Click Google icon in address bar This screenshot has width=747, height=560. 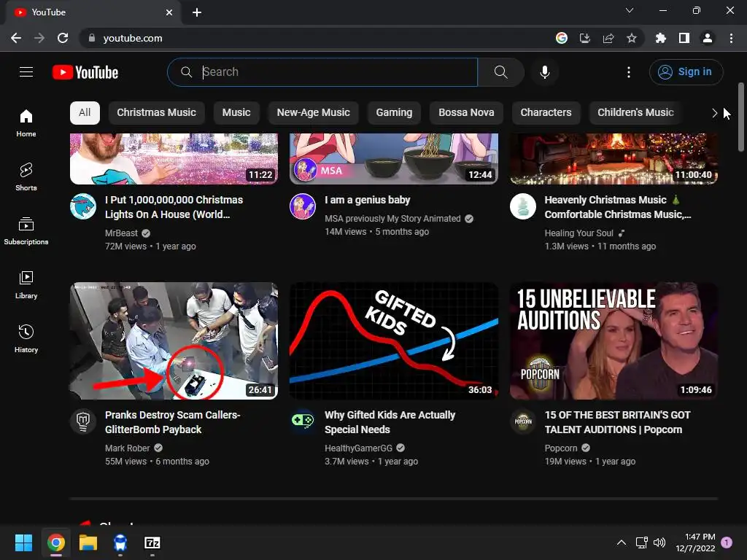(x=561, y=38)
